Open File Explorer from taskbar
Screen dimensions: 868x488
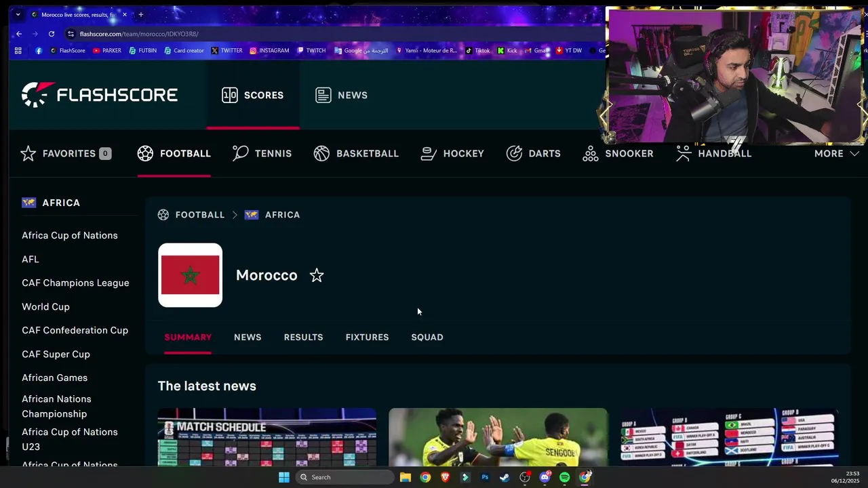(x=405, y=477)
